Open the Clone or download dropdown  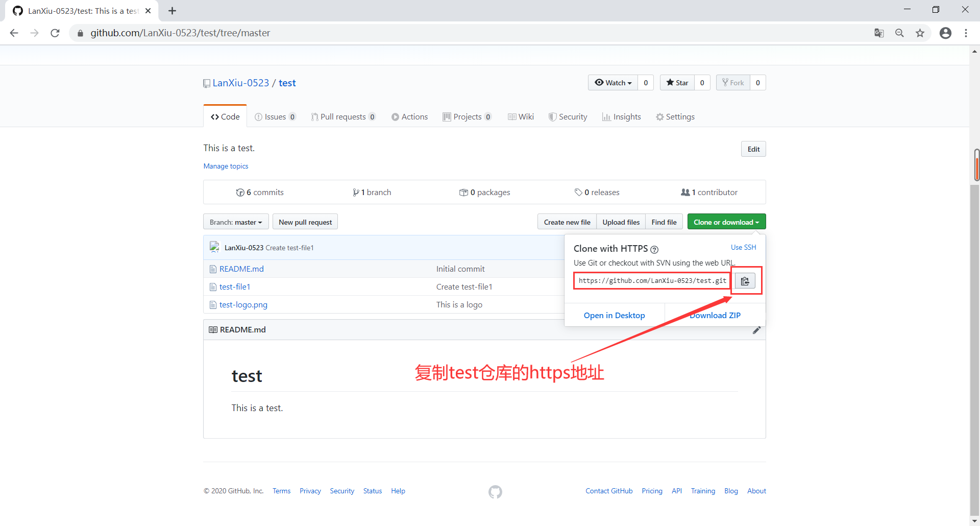(x=726, y=222)
